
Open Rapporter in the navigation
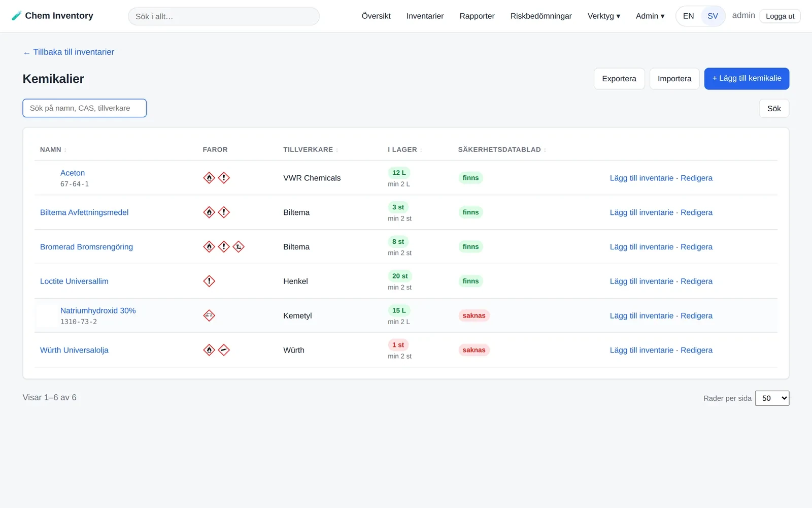(477, 16)
